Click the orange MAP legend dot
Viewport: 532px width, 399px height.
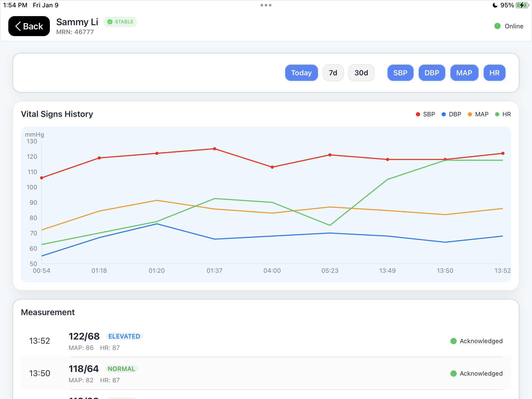470,114
